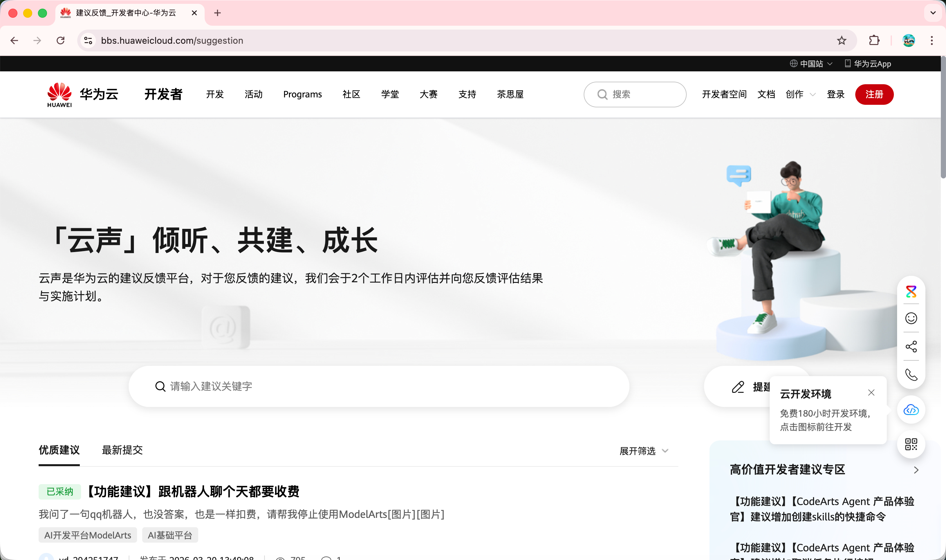Click the phone contact icon
The height and width of the screenshot is (560, 946).
pyautogui.click(x=911, y=375)
